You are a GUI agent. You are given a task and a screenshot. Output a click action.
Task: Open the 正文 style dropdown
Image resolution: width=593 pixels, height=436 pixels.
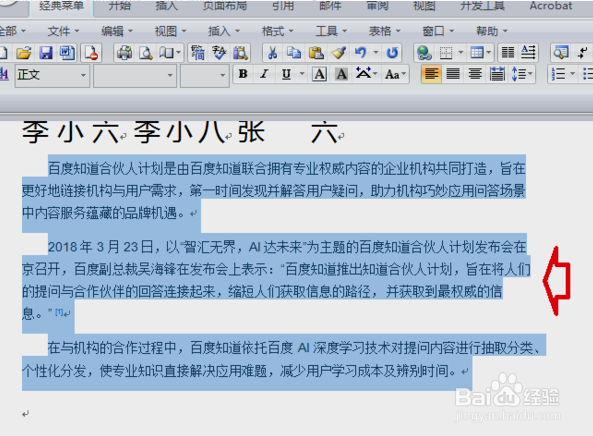coord(83,75)
